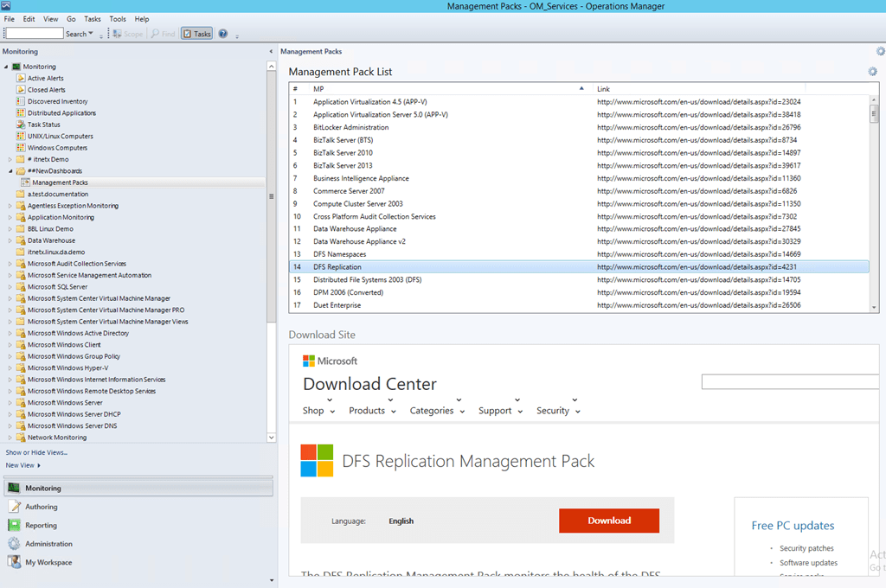Open the Closed Alerts view icon
This screenshot has height=588, width=886.
click(x=21, y=90)
